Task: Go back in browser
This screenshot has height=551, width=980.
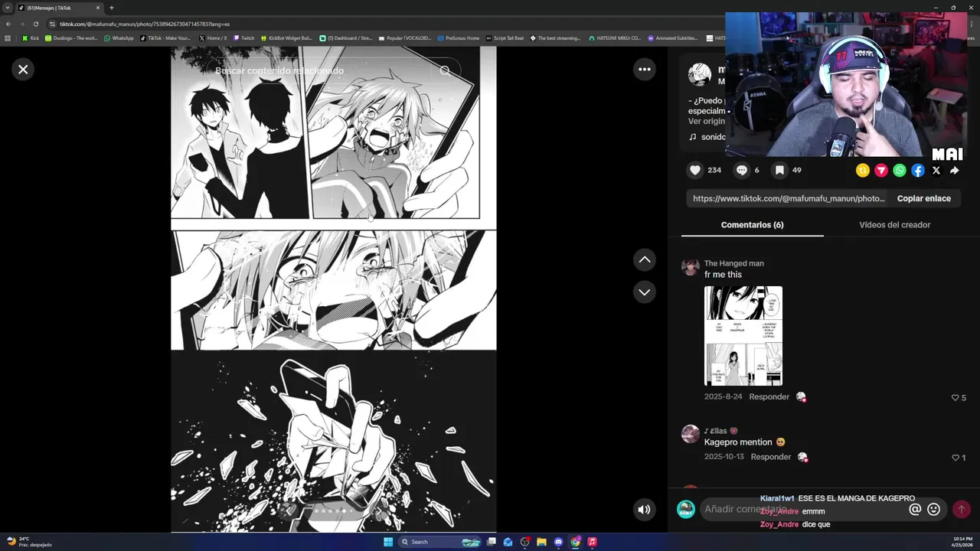Action: click(8, 24)
